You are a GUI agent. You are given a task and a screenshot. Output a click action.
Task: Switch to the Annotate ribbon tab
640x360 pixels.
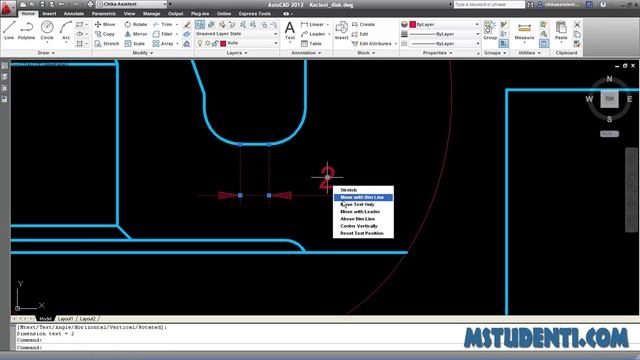coord(73,14)
